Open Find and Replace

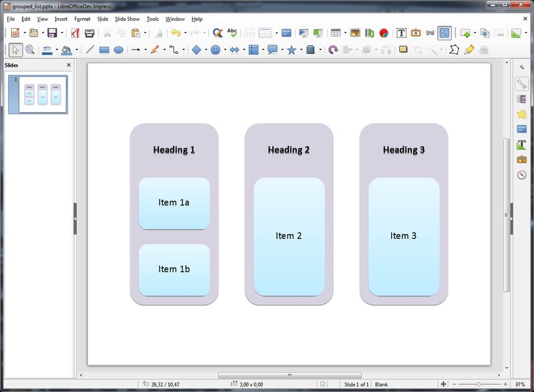point(218,33)
